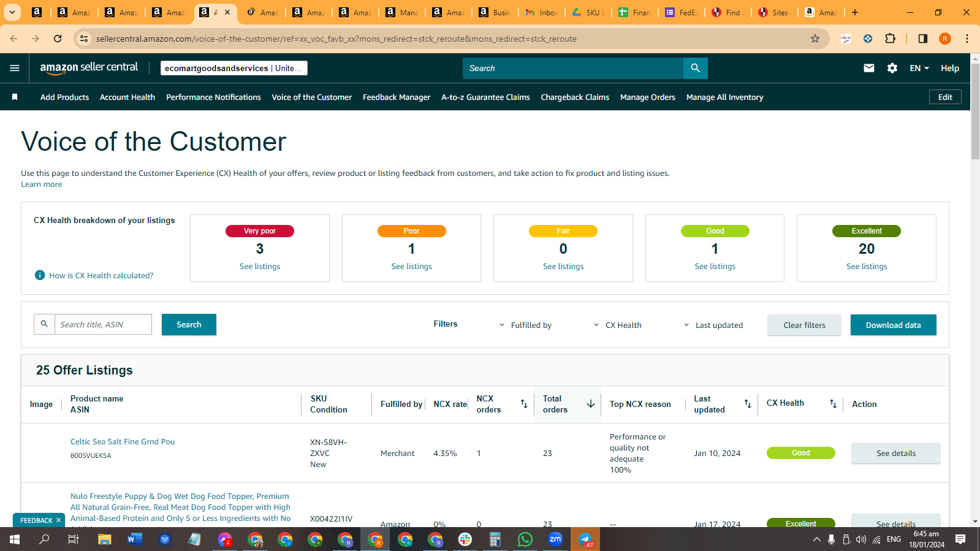Open the Chrome side panel icon

pos(922,39)
